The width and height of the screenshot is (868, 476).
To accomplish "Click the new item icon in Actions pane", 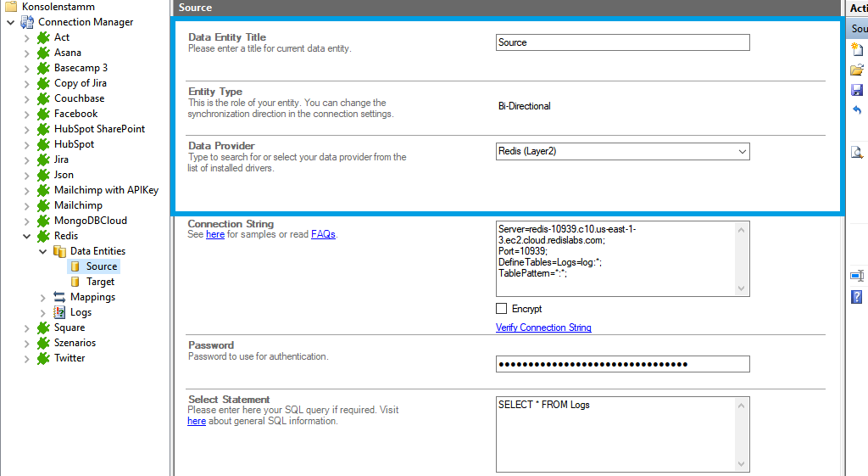I will pyautogui.click(x=857, y=50).
